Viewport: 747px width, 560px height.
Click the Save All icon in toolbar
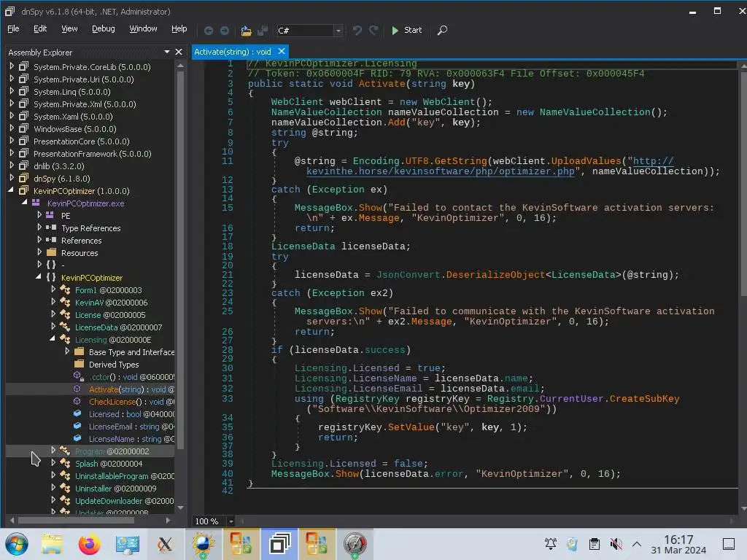tap(263, 31)
